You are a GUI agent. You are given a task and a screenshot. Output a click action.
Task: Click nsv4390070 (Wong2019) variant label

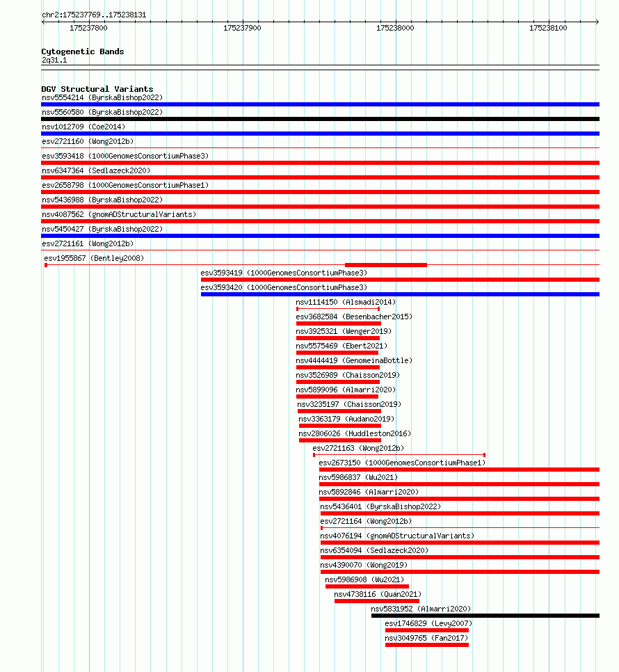tap(364, 565)
